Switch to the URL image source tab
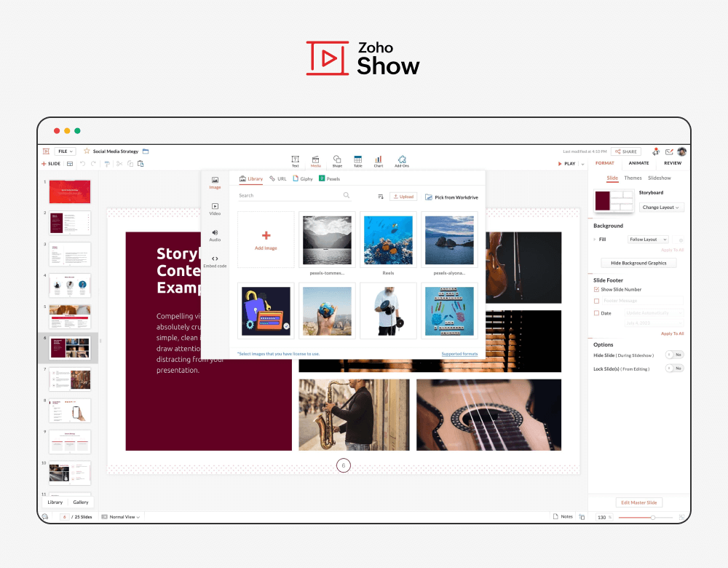Screen dimensions: 728x568 277,179
